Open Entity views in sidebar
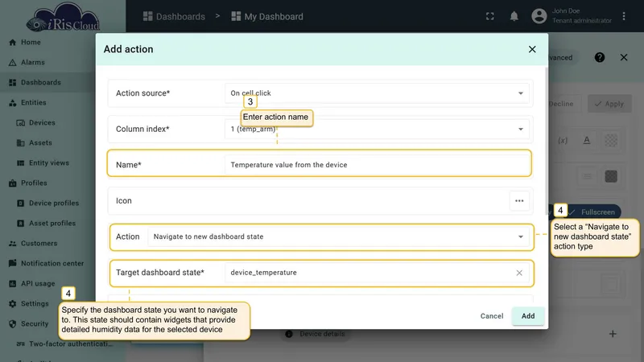Image resolution: width=644 pixels, height=362 pixels. (49, 163)
